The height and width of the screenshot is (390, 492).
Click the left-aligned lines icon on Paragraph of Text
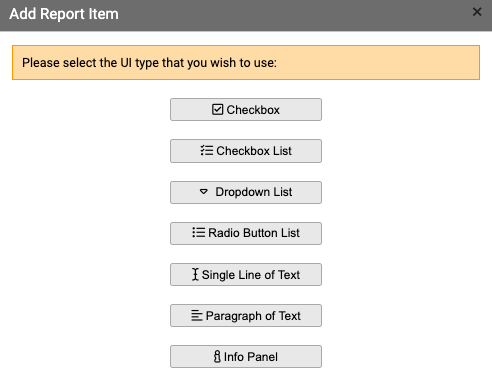pos(197,315)
